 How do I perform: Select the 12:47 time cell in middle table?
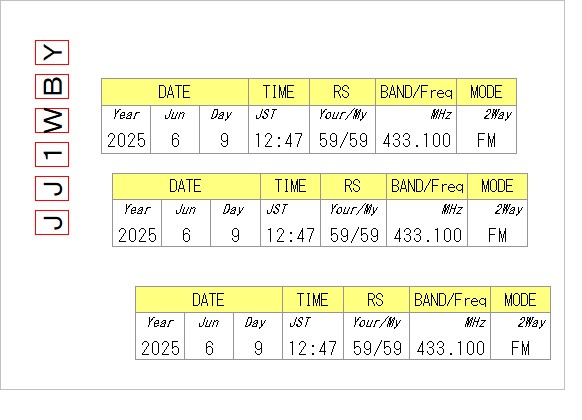[290, 223]
